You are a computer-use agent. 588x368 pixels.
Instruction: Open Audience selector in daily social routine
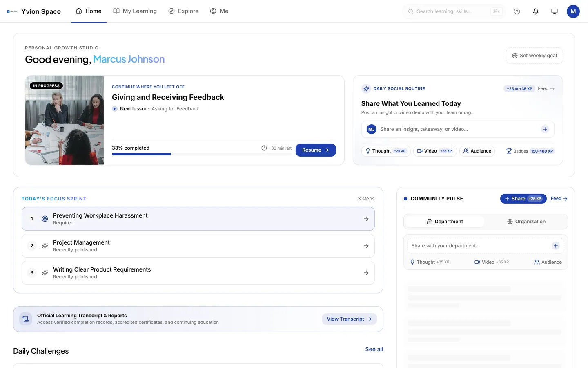[x=477, y=151]
